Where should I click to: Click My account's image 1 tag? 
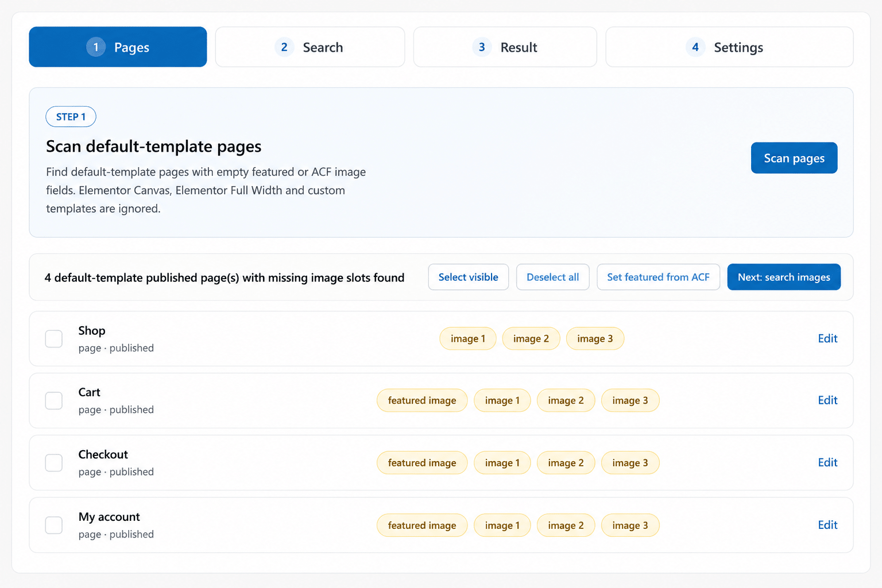click(502, 525)
